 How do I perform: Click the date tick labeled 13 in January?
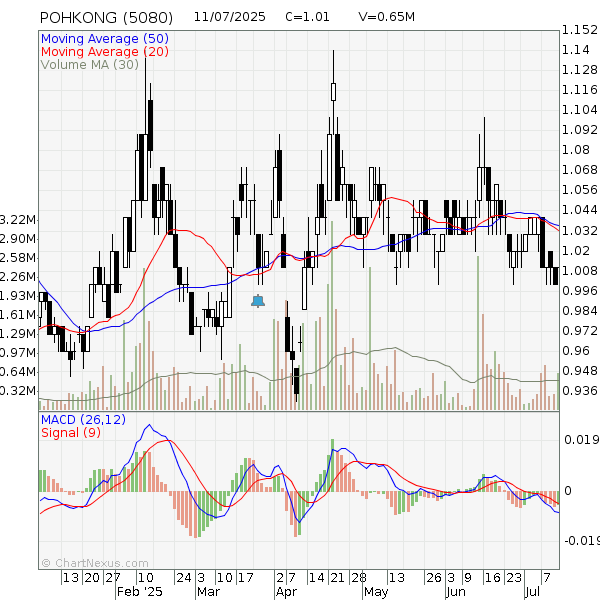tap(71, 577)
